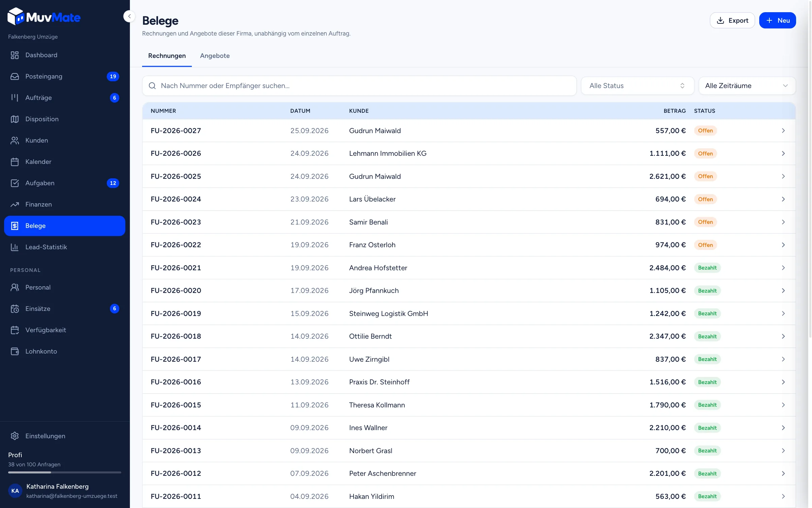This screenshot has width=812, height=508.
Task: Switch to the Rechnungen tab
Action: click(x=167, y=56)
